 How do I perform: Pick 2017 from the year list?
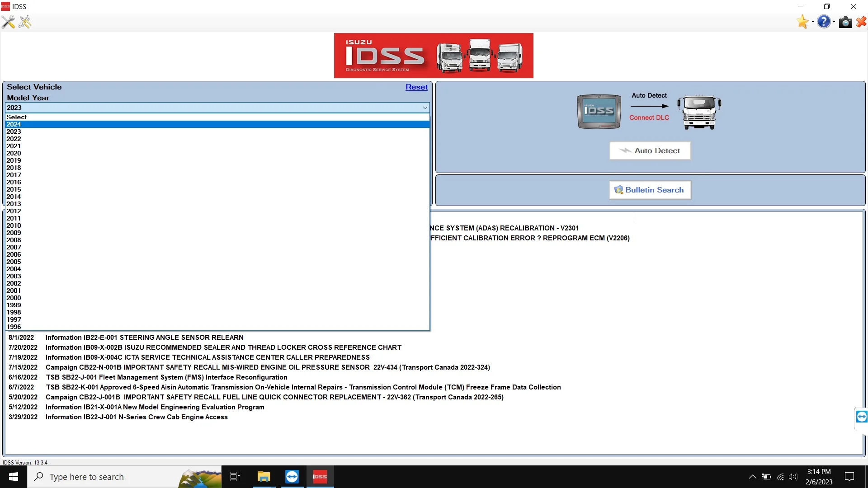tap(217, 175)
